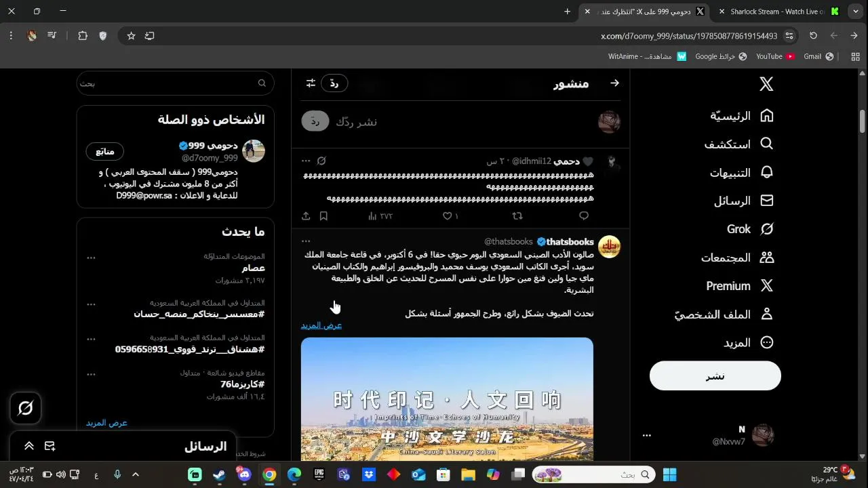Click the X search box
This screenshot has width=868, height=488.
point(175,83)
